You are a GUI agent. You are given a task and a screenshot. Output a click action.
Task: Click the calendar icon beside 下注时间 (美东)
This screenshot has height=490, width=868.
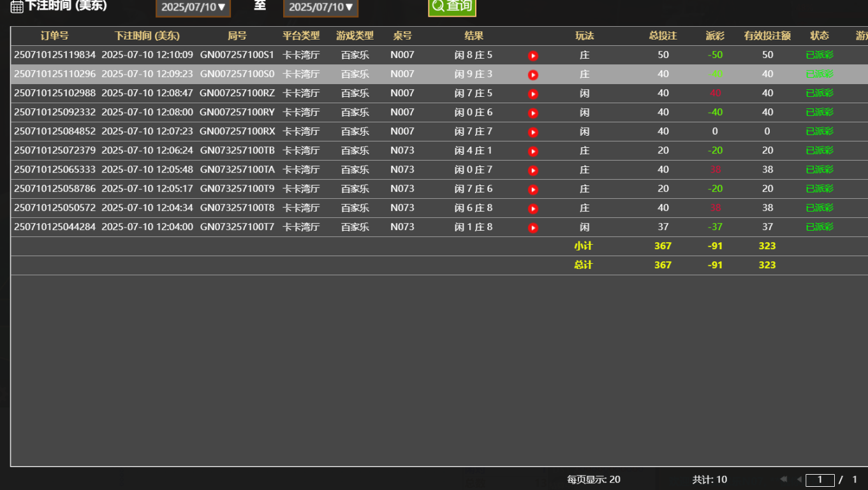click(x=15, y=6)
